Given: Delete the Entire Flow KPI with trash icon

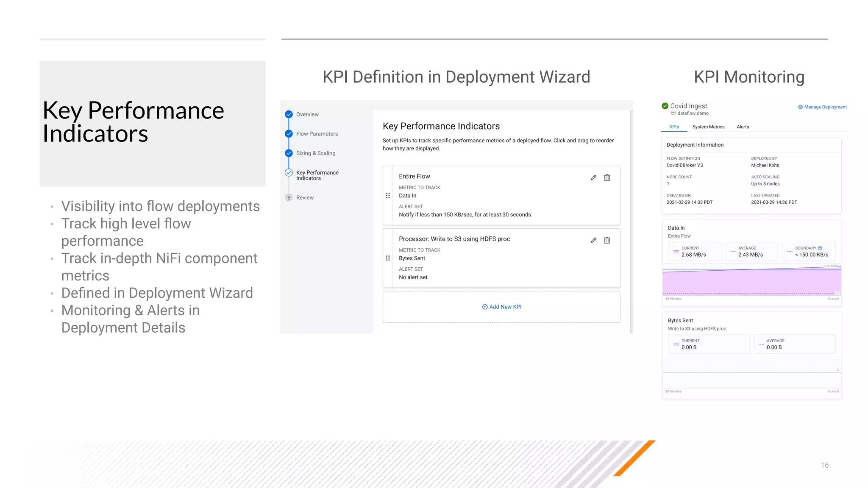Looking at the screenshot, I should (x=607, y=177).
